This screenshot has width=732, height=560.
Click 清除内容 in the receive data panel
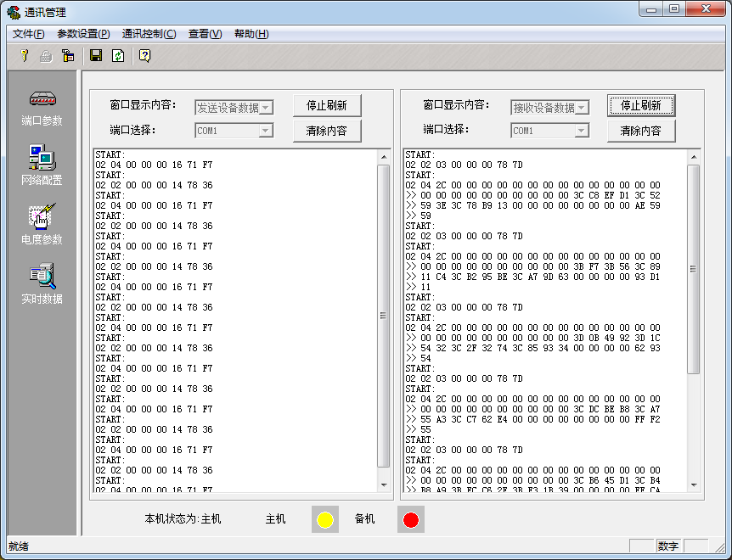click(x=641, y=131)
